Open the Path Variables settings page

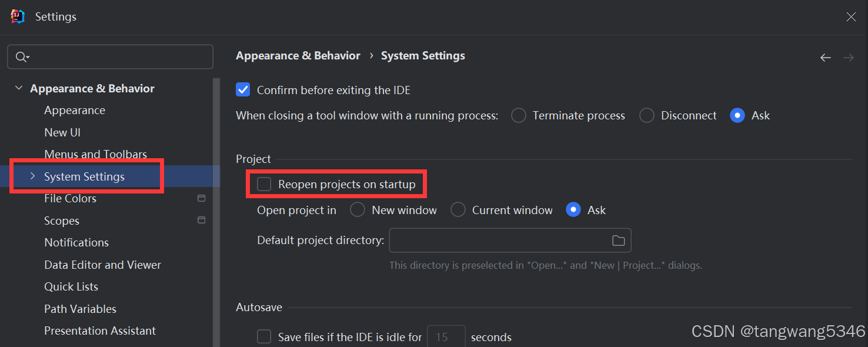(x=80, y=309)
